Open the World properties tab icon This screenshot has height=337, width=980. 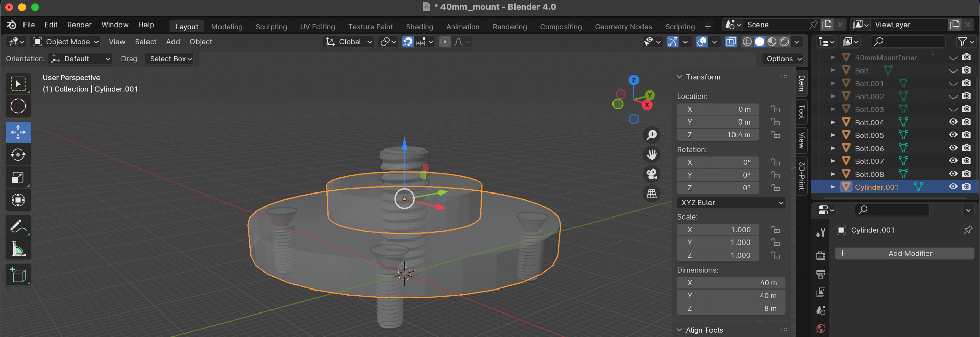pos(821,328)
